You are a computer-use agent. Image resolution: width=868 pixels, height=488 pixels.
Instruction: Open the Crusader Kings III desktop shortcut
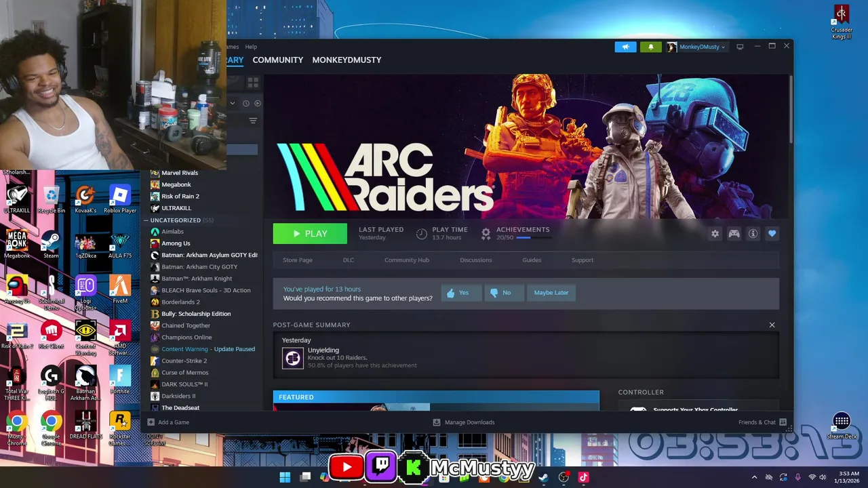[842, 23]
